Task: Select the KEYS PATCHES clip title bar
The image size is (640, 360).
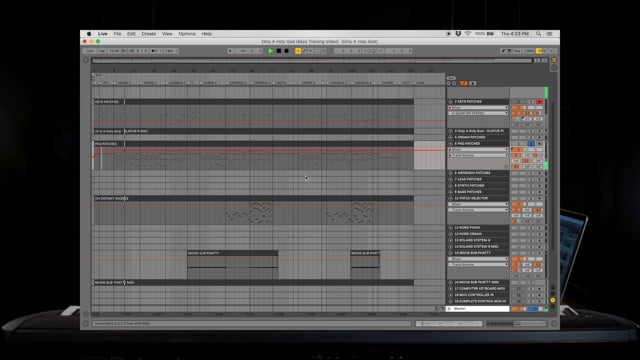Action: [253, 102]
